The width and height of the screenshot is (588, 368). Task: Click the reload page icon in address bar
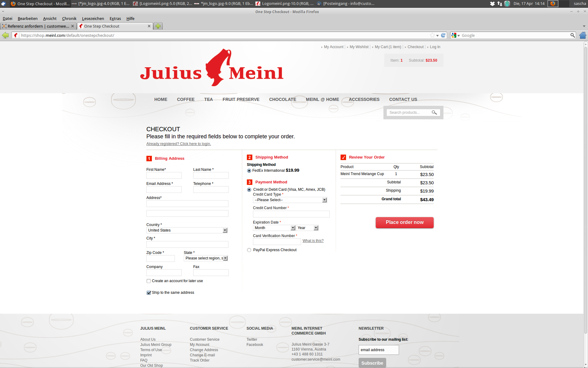(x=443, y=35)
